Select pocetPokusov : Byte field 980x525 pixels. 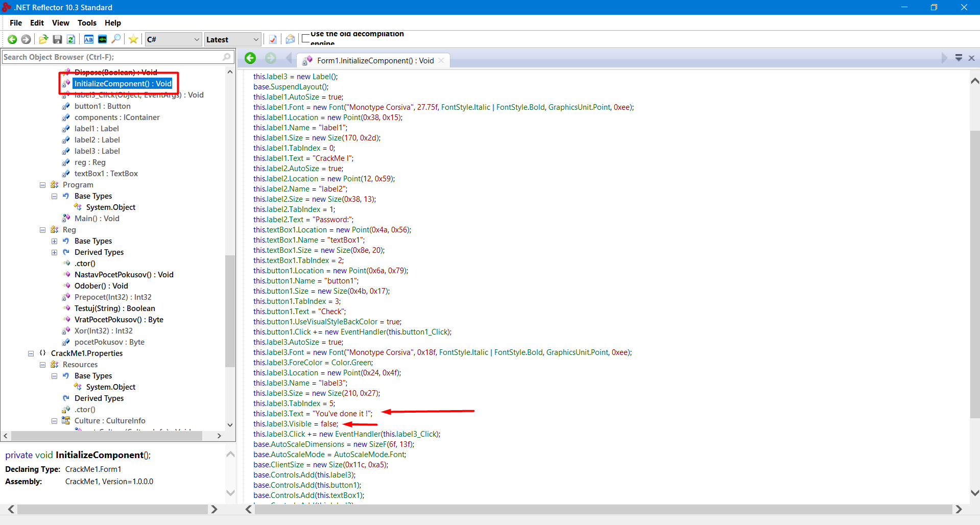click(109, 342)
